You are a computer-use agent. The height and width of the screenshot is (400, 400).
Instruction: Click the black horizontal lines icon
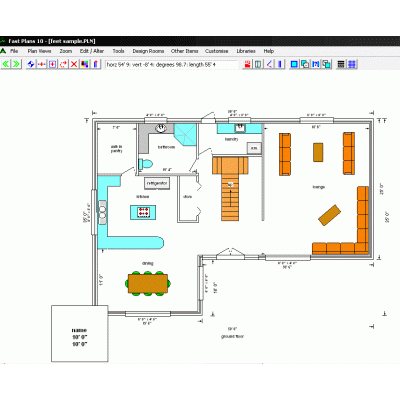click(341, 64)
